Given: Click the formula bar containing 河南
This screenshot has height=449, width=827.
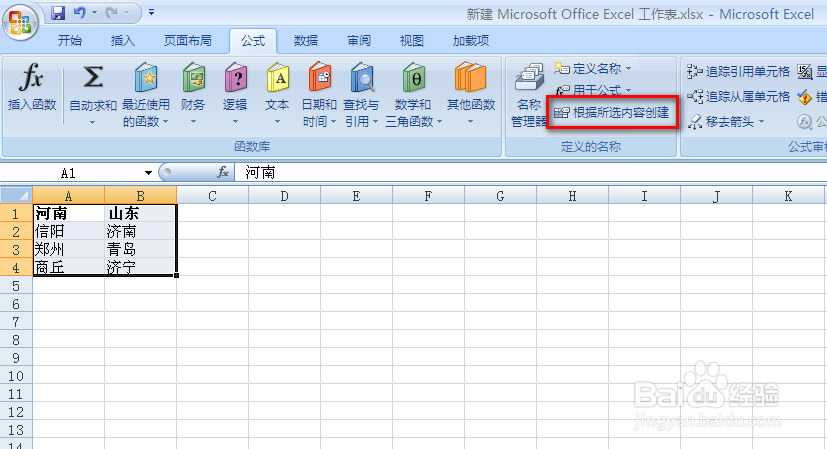Looking at the screenshot, I should click(x=530, y=173).
